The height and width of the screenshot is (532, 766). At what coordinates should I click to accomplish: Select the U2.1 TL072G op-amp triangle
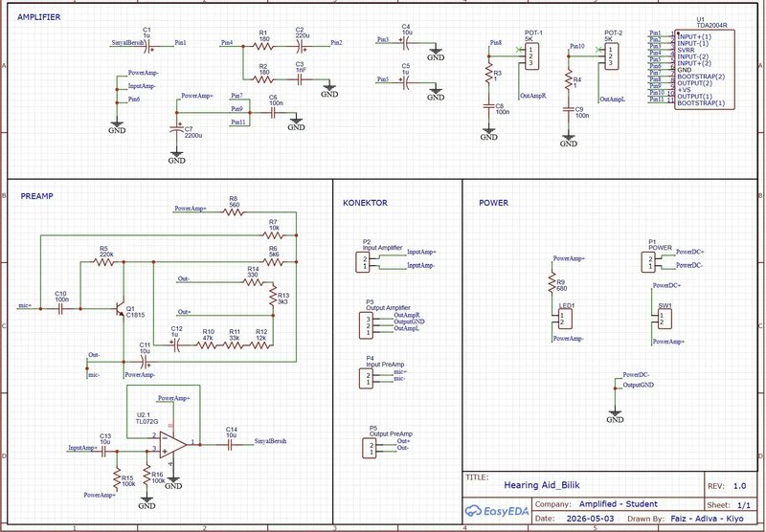[173, 445]
